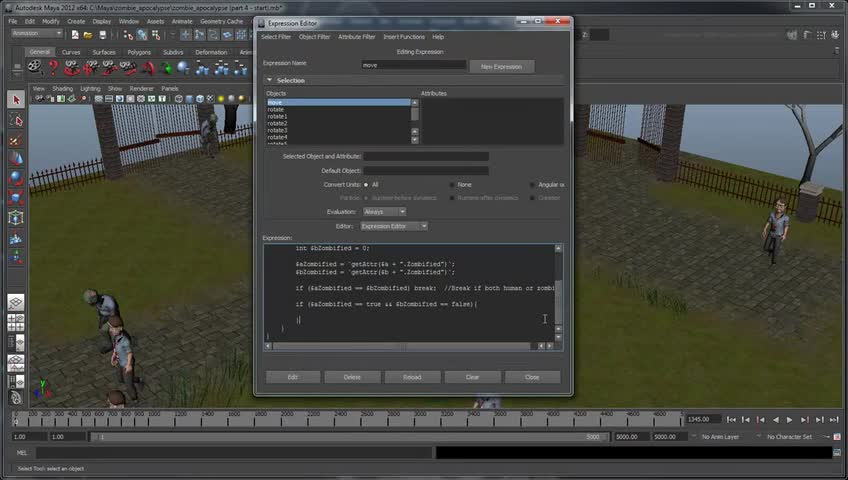This screenshot has height=480, width=848.
Task: Choose the Scale tool cube icon
Action: click(x=16, y=198)
